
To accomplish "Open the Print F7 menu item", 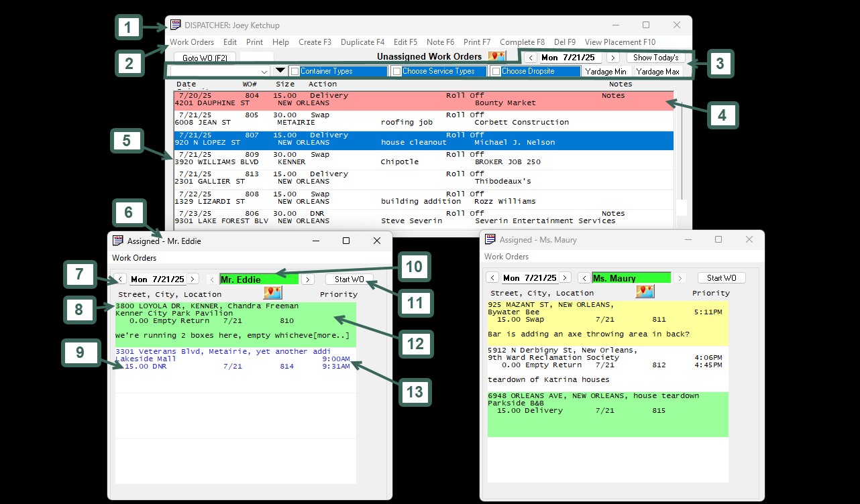I will point(476,42).
